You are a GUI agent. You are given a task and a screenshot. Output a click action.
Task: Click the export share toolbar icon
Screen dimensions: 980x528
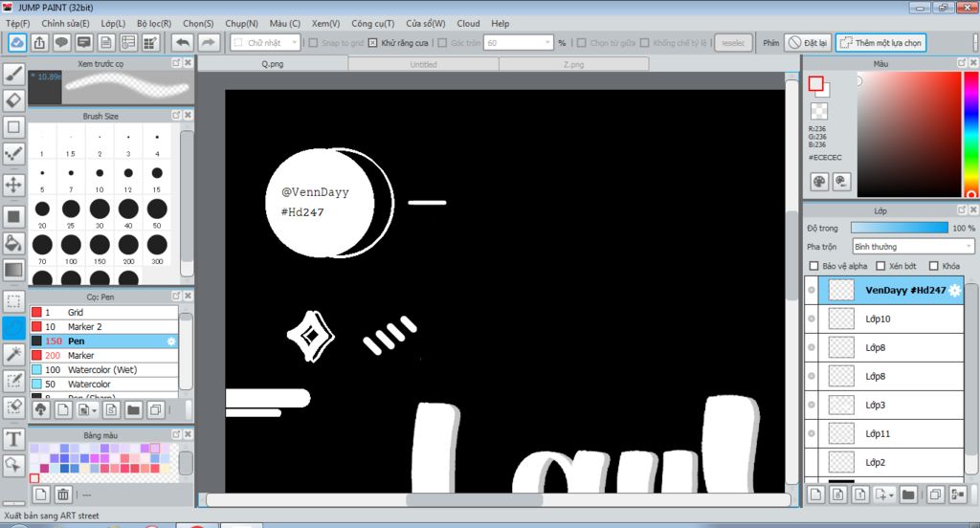pyautogui.click(x=39, y=42)
